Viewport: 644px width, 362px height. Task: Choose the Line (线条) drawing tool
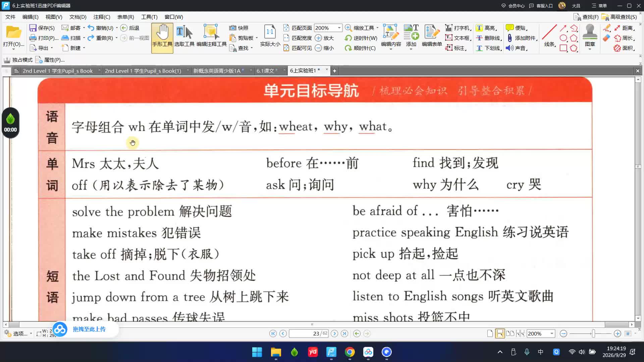pos(549,36)
